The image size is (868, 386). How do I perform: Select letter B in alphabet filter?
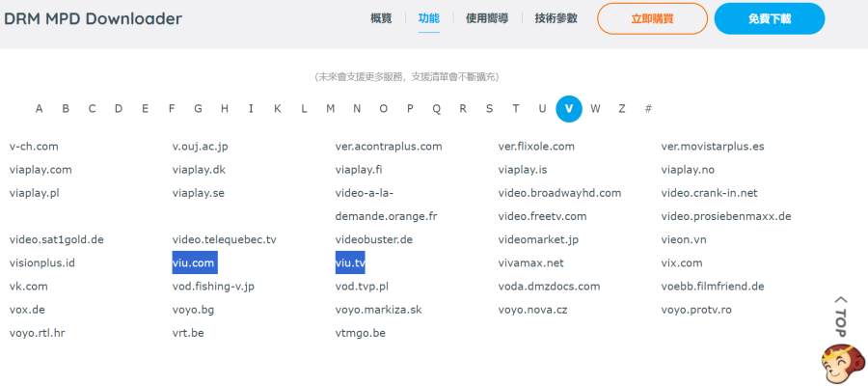[66, 108]
